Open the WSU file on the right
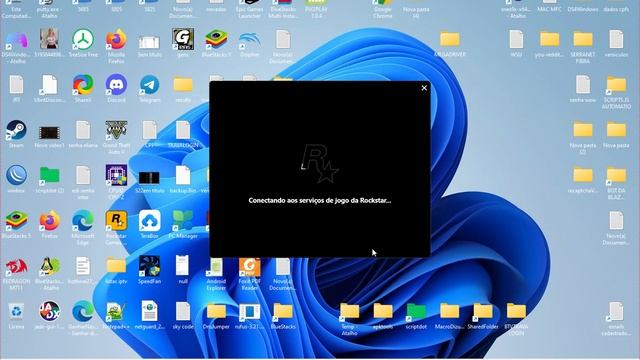Viewport: 640px width, 360px height. 516,40
